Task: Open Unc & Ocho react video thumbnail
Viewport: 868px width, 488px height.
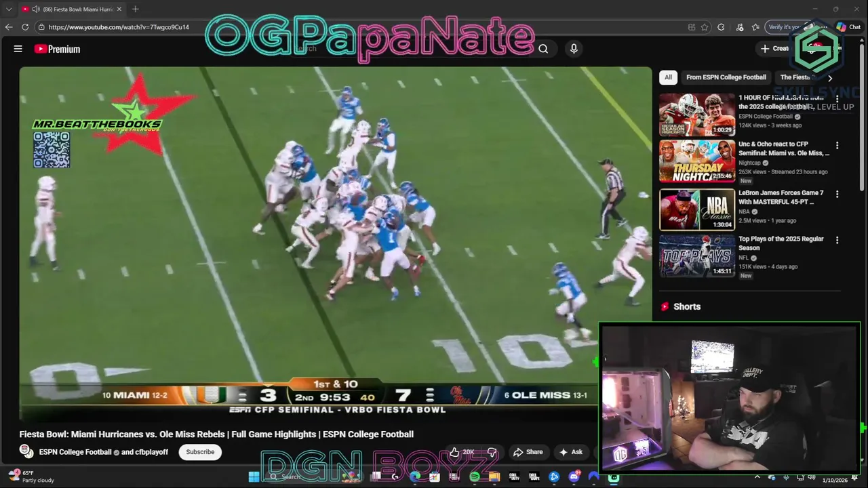Action: click(x=697, y=161)
